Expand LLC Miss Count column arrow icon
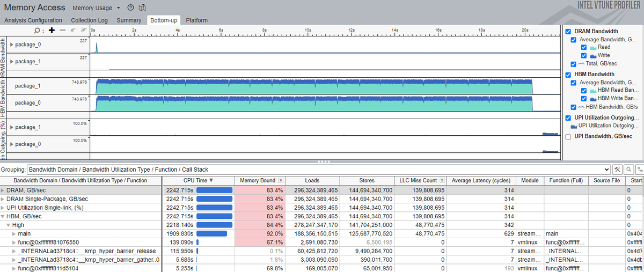644x272 pixels. coord(442,181)
